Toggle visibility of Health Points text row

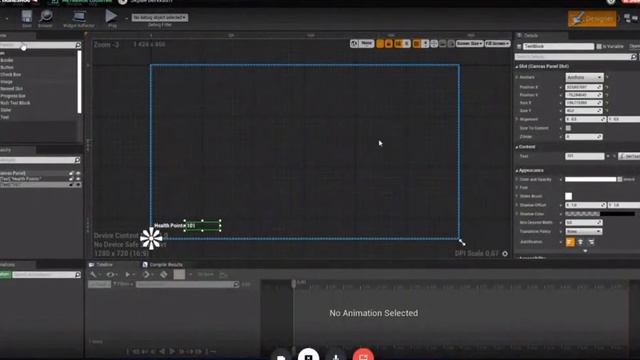coord(78,179)
